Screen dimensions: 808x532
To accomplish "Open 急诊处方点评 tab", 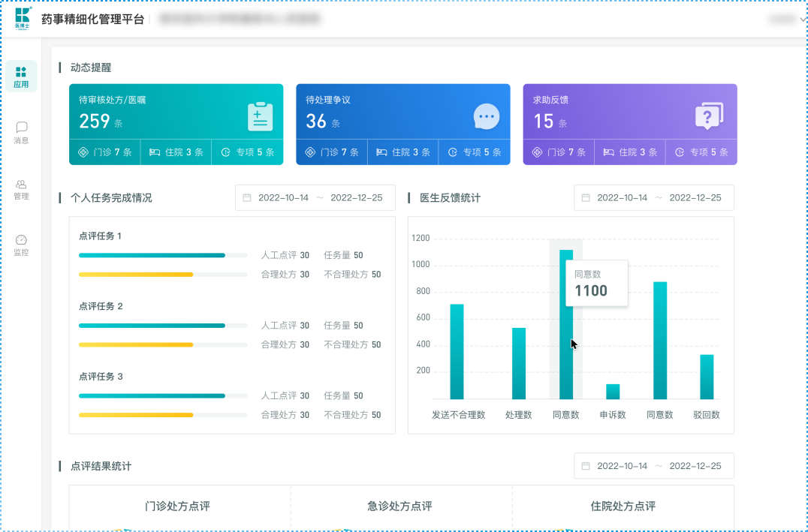I will click(x=400, y=506).
